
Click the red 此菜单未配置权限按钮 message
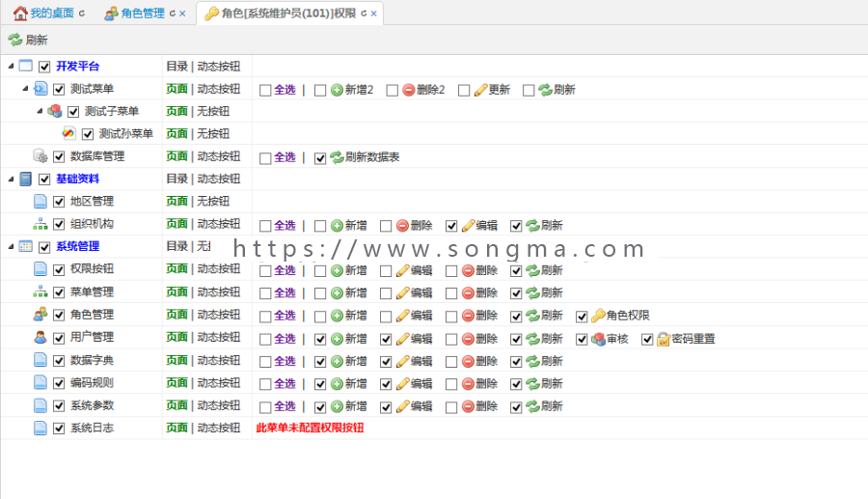click(310, 428)
